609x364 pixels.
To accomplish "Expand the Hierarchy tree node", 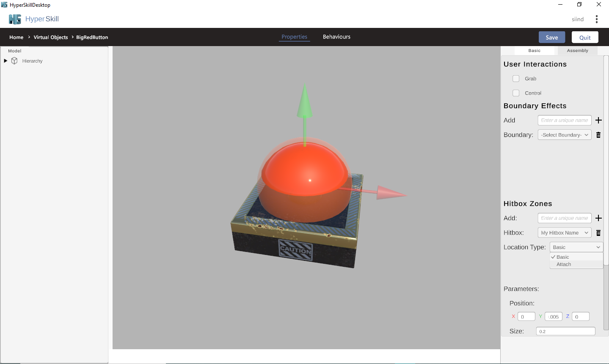I will pos(6,61).
